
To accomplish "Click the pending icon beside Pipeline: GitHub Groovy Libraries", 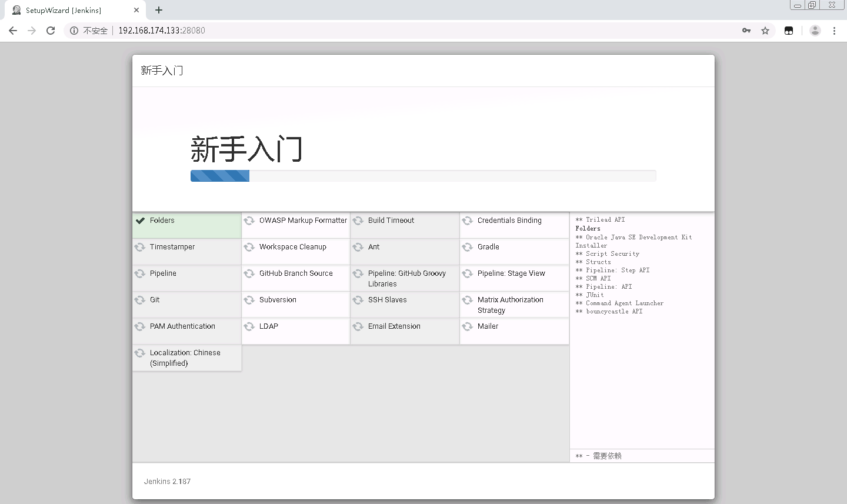I will 358,273.
